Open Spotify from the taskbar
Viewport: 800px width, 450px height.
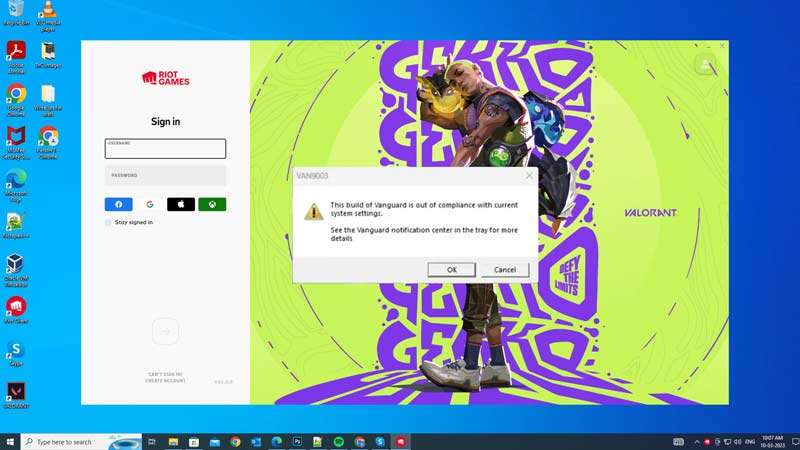pos(339,442)
